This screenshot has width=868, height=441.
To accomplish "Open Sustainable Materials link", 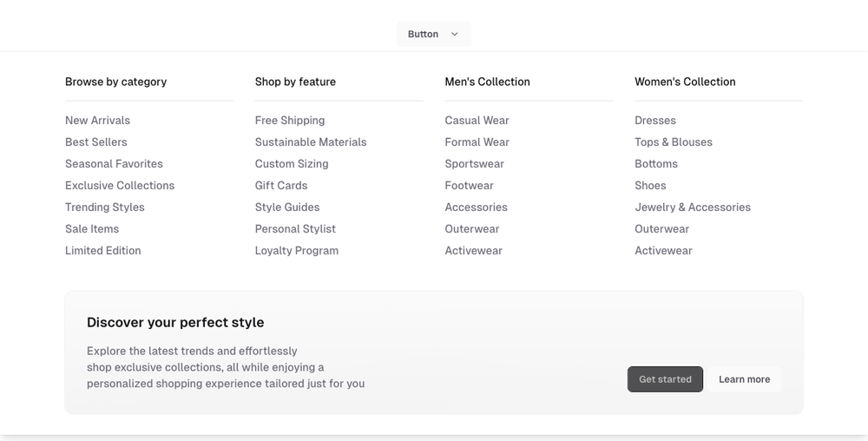I will pos(311,142).
